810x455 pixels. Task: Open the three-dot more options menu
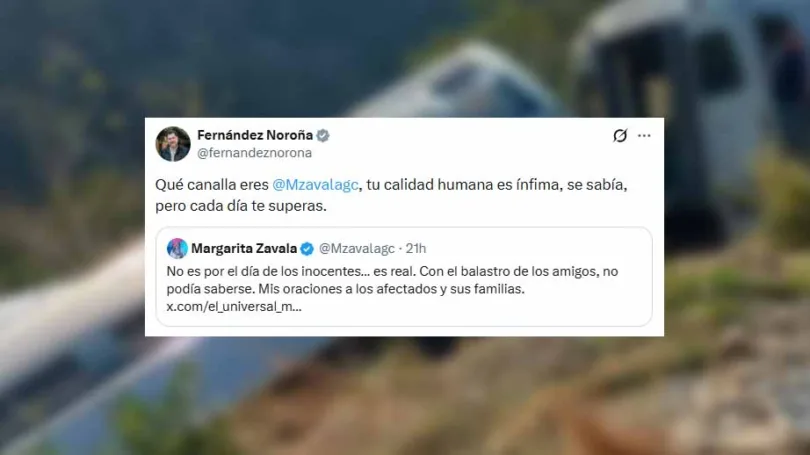coord(644,135)
